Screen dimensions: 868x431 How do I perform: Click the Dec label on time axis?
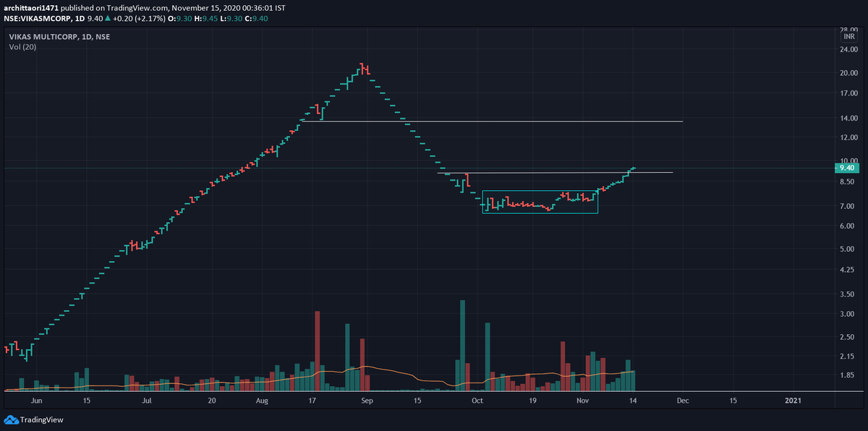(x=681, y=400)
